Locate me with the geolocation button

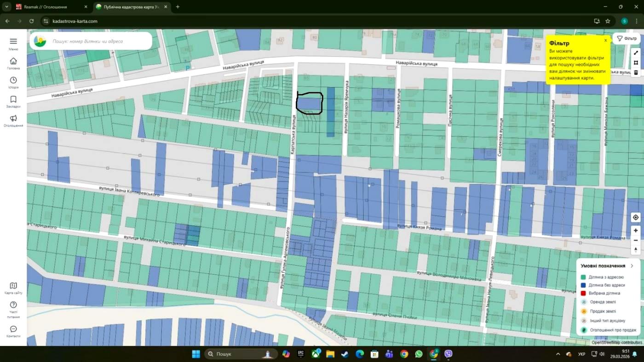636,217
